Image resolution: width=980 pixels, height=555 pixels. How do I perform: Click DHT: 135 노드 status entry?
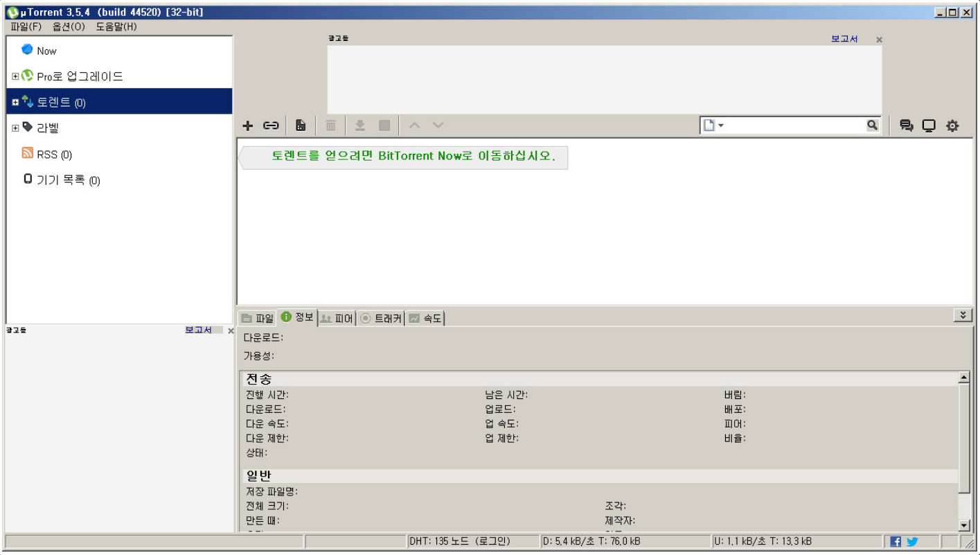(460, 541)
